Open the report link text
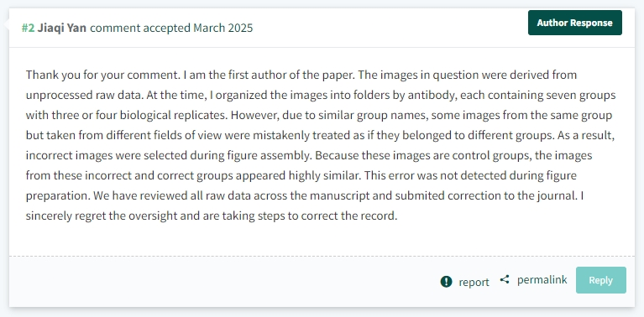644x317 pixels. 474,282
